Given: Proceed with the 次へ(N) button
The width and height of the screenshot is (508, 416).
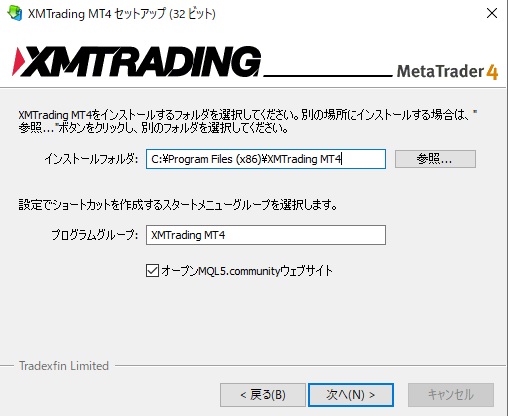Looking at the screenshot, I should pos(351,395).
